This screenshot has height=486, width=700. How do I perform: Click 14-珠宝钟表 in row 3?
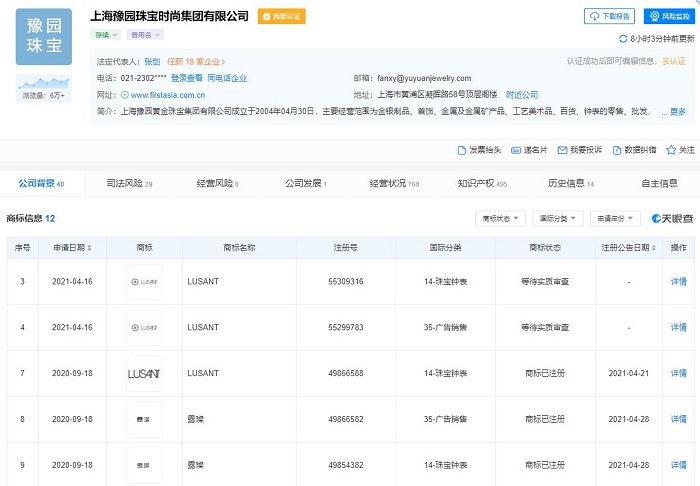click(446, 282)
